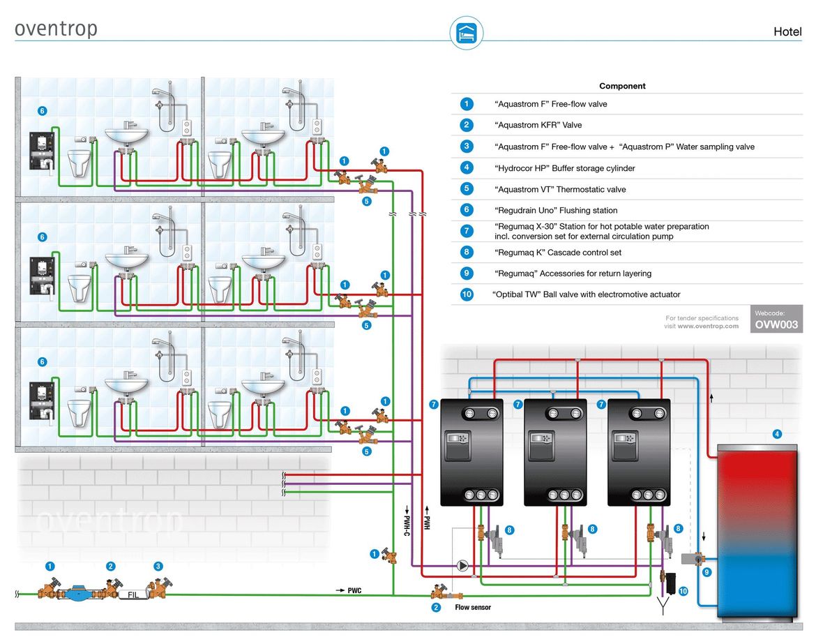
Task: Select legend circle 7 beside the Regumaq X-30 station row
Action: tap(467, 231)
